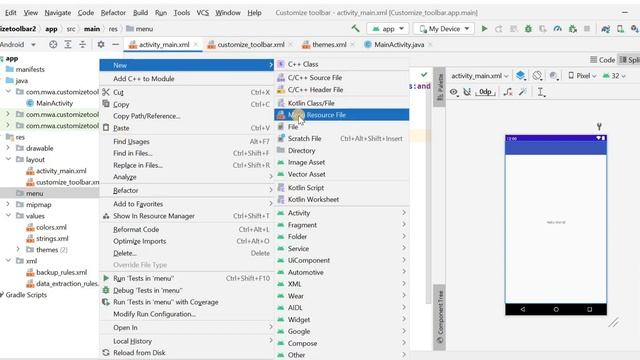Click the phone preview in design surface
The width and height of the screenshot is (640, 360).
[556, 225]
